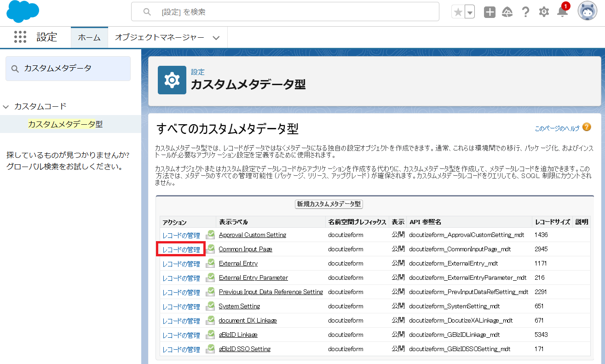The width and height of the screenshot is (605, 364).
Task: Click the package icon in External Entry row
Action: (x=210, y=263)
